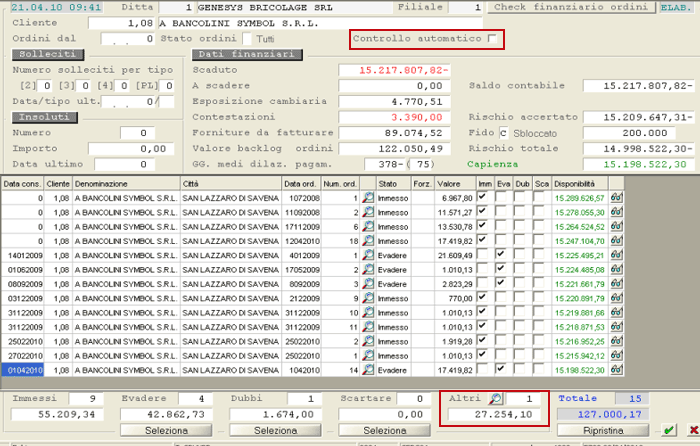This screenshot has width=700, height=446.
Task: Toggle Eva checkbox for order 4012009
Action: (503, 256)
